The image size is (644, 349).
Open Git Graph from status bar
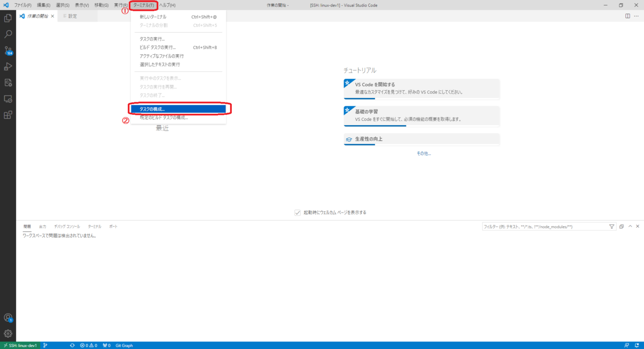coord(124,345)
